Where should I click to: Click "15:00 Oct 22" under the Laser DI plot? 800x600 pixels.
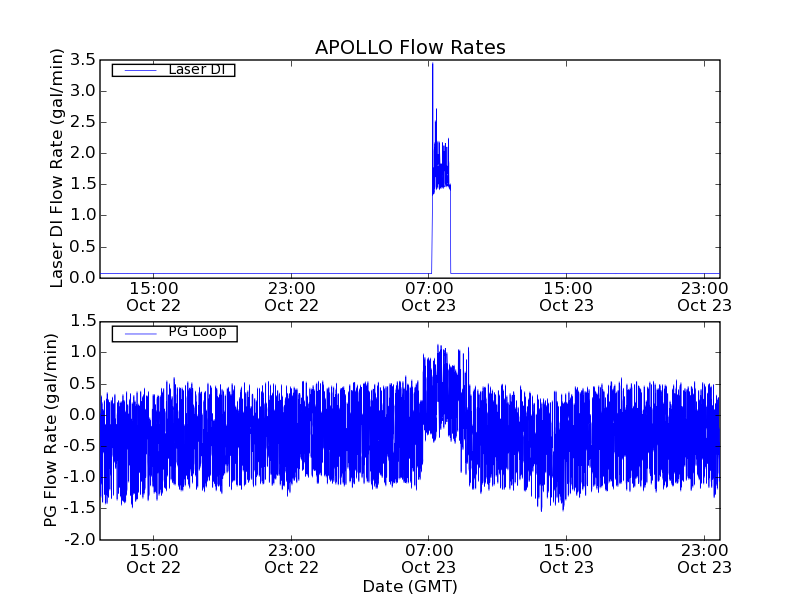click(154, 297)
